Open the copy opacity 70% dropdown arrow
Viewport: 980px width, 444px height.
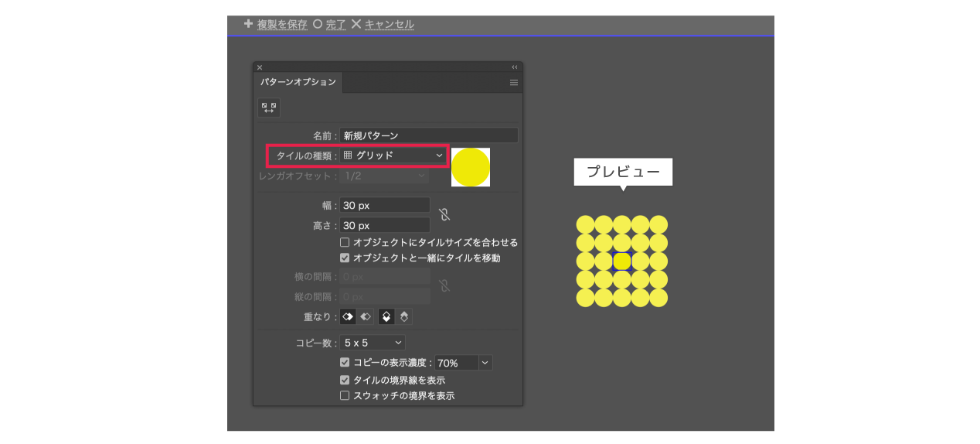tap(485, 362)
